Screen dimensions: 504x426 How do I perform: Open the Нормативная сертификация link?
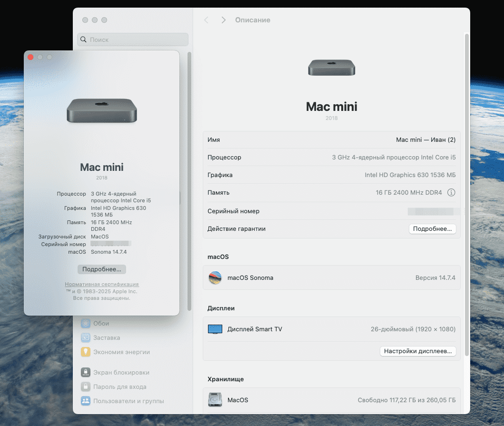(x=102, y=284)
